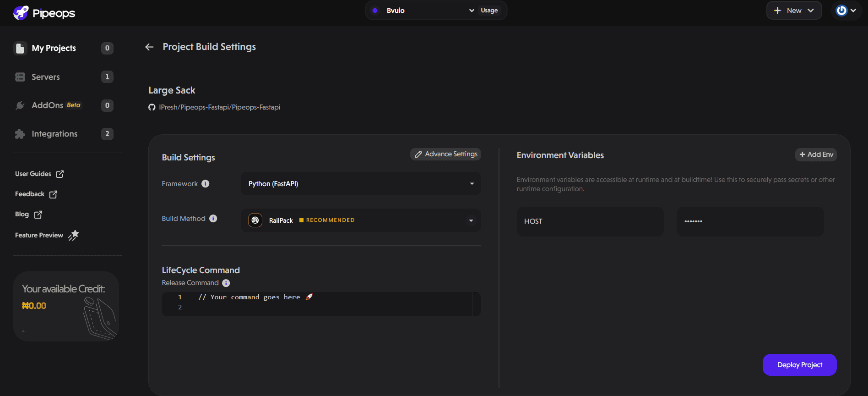Click into the release command editor
This screenshot has width=868, height=396.
[x=321, y=304]
